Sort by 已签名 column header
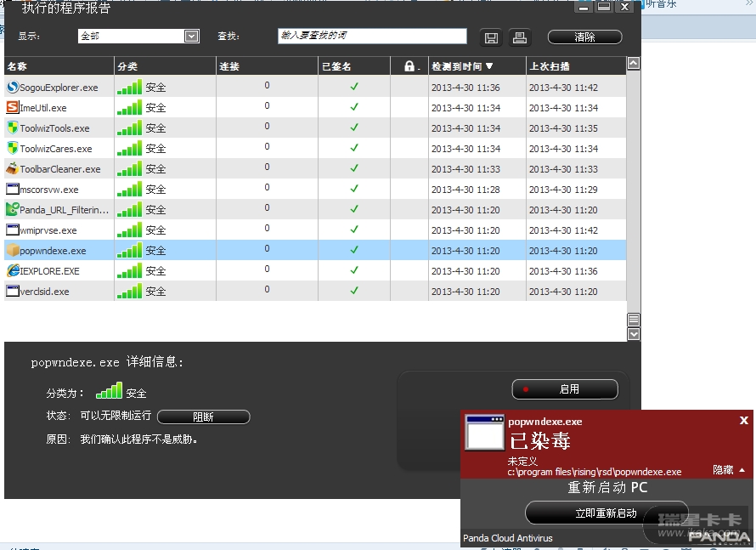Screen dimensions: 756x550 point(354,66)
